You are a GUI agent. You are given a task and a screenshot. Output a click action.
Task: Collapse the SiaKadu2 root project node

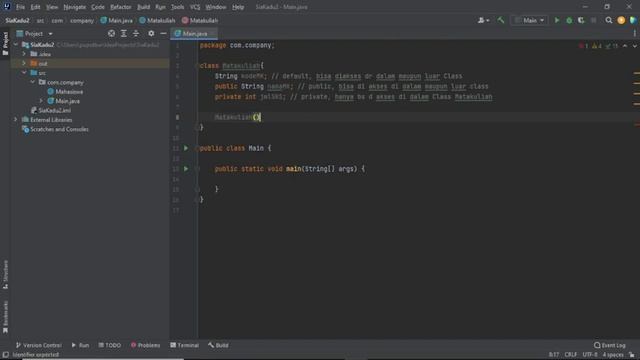(x=16, y=44)
